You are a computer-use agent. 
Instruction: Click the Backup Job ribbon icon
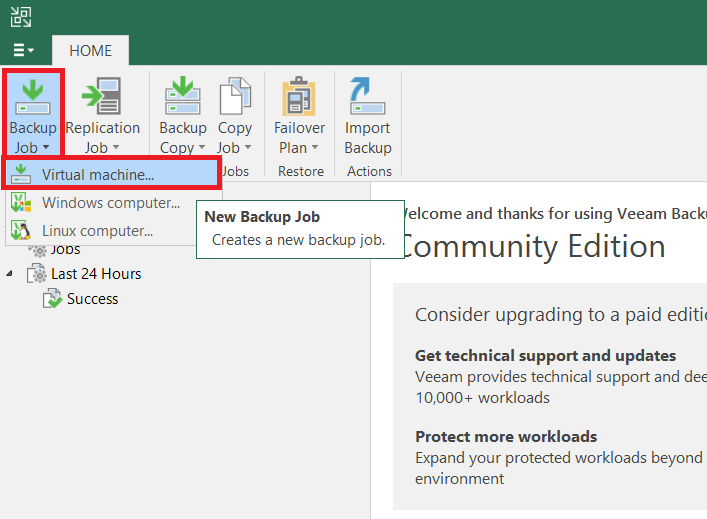tap(32, 96)
